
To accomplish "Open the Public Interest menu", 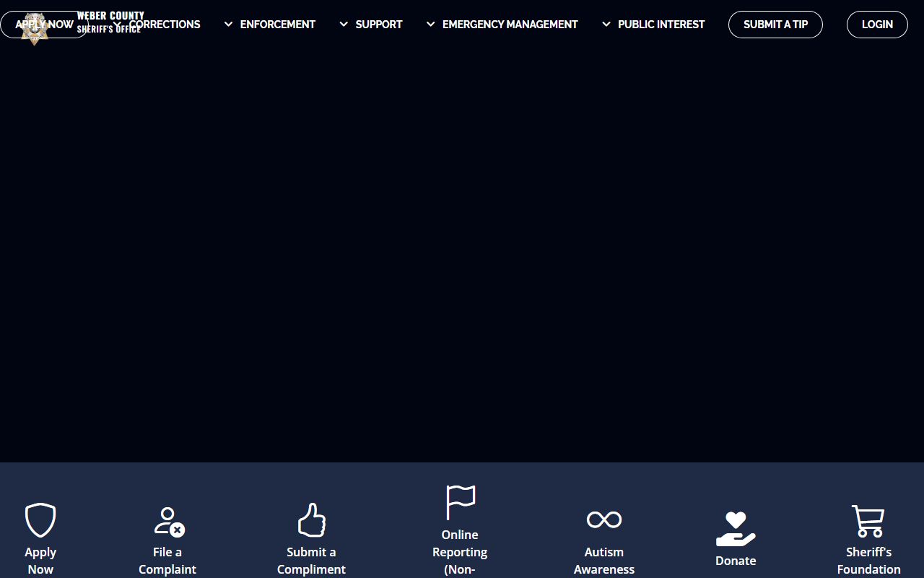I will point(661,24).
